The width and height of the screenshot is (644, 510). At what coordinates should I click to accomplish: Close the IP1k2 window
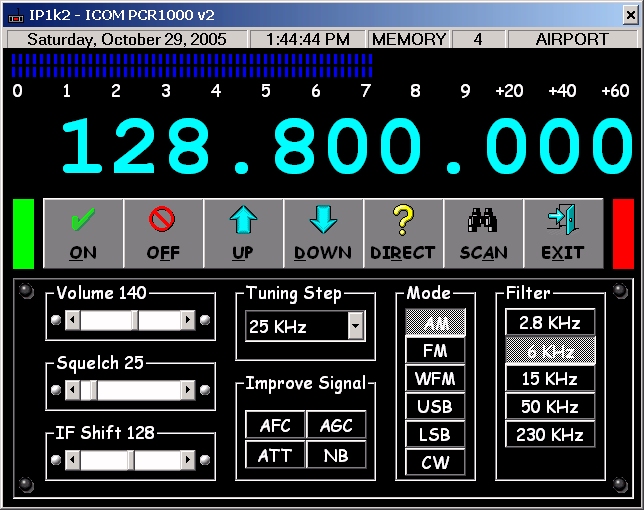630,16
